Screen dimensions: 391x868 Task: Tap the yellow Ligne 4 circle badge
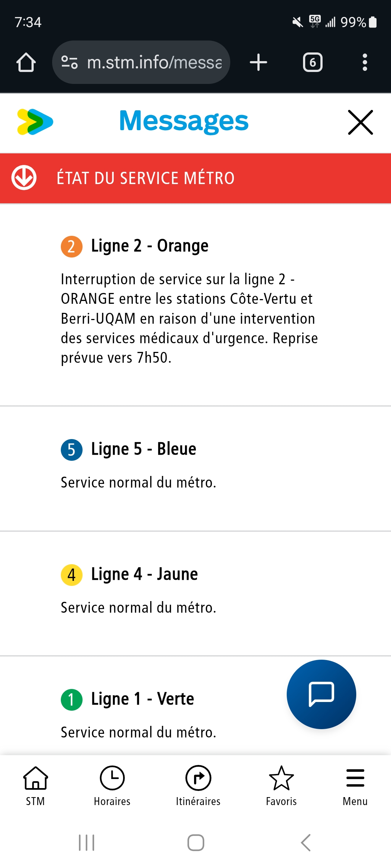[71, 574]
